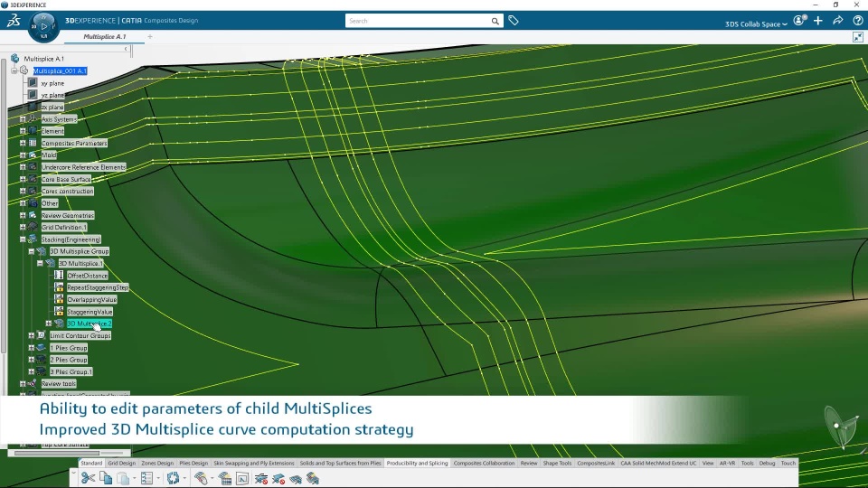Expand Limit Contour Groups node
The width and height of the screenshot is (868, 488).
32,336
